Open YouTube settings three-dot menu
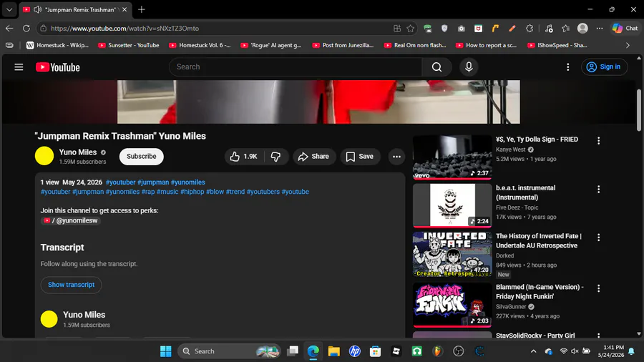The width and height of the screenshot is (644, 362). [x=568, y=67]
